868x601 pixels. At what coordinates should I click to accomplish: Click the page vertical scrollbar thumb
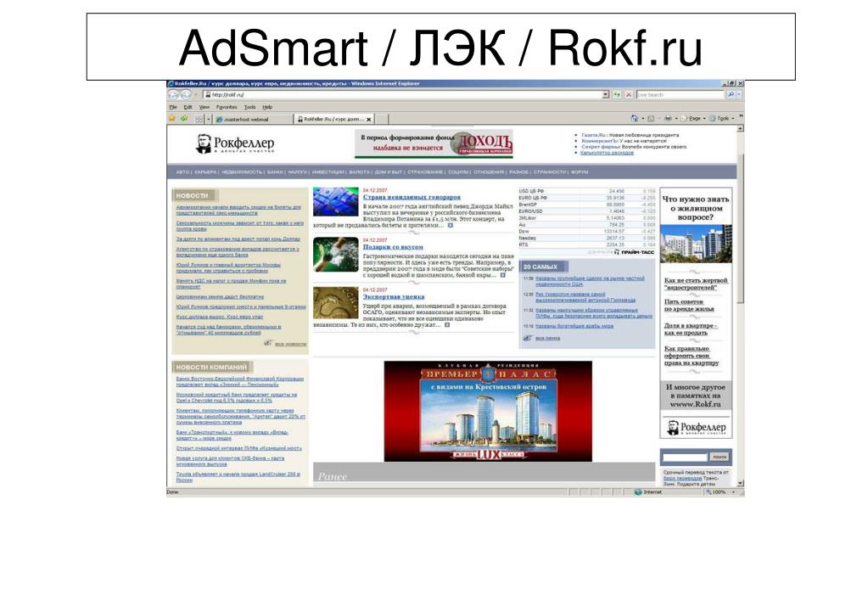tap(740, 227)
